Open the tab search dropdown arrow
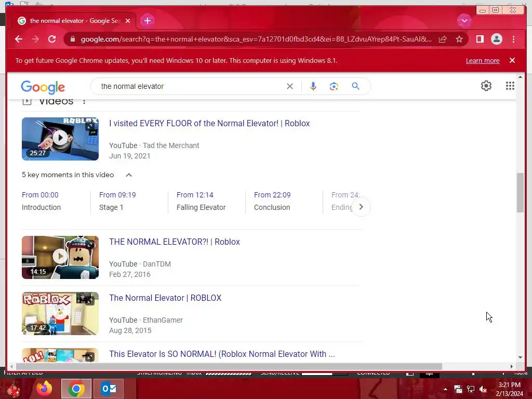532x399 pixels. (464, 21)
